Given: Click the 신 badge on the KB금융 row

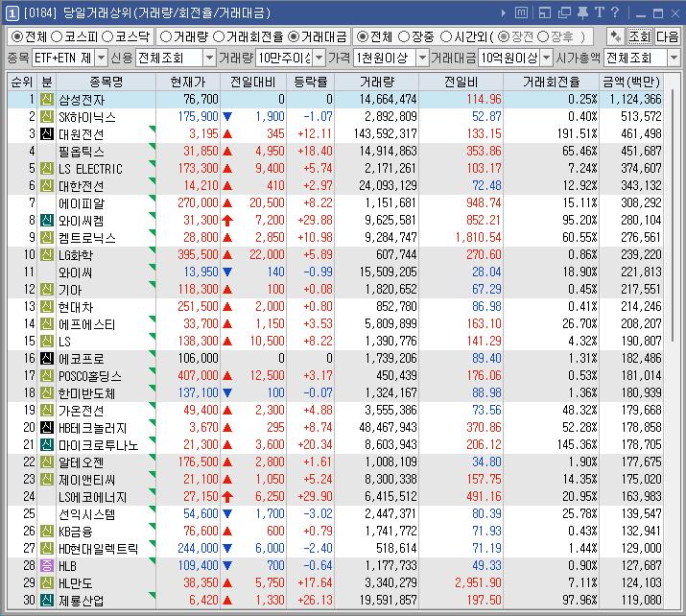Looking at the screenshot, I should [x=47, y=532].
